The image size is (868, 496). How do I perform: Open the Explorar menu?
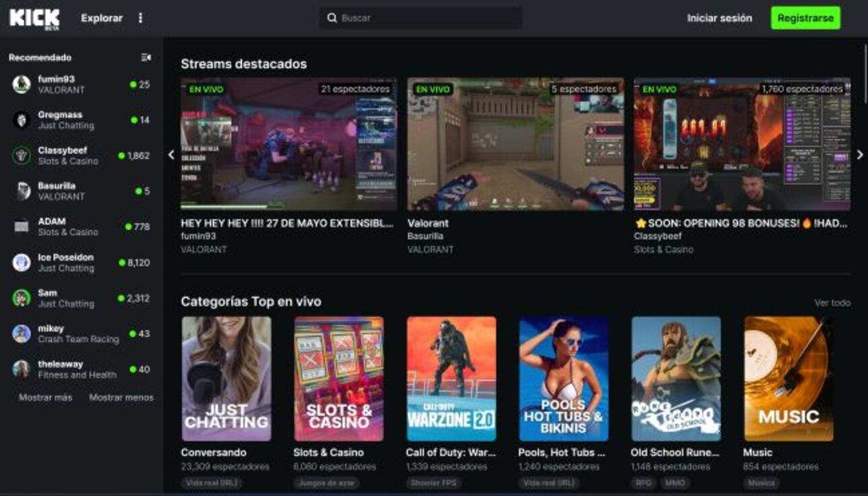pyautogui.click(x=101, y=18)
